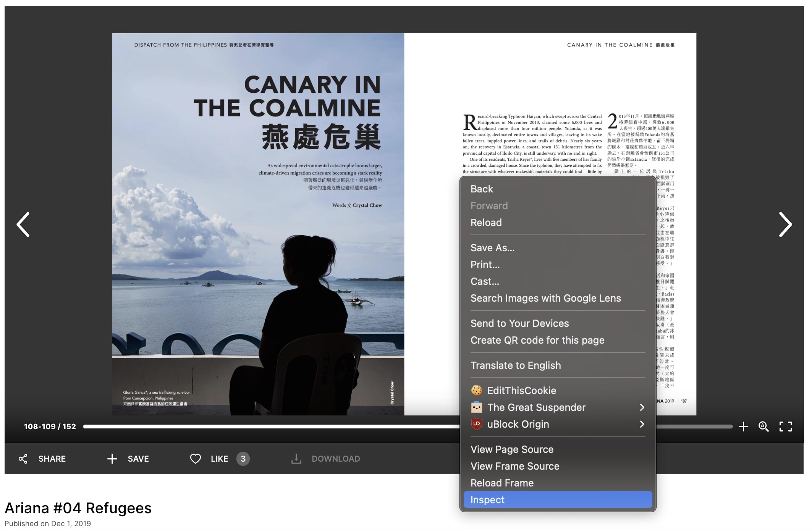Image resolution: width=812 pixels, height=530 pixels.
Task: Click the page progress slider bar
Action: point(267,427)
